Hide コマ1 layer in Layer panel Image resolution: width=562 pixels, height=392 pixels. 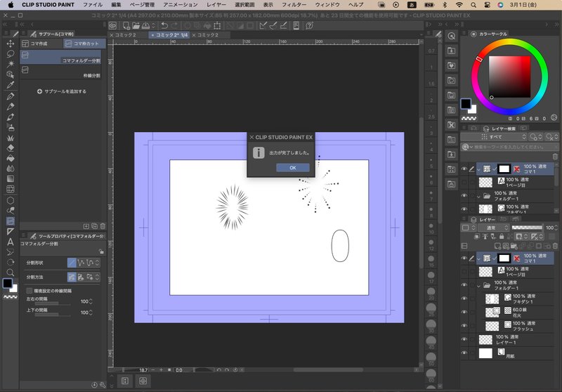point(464,259)
